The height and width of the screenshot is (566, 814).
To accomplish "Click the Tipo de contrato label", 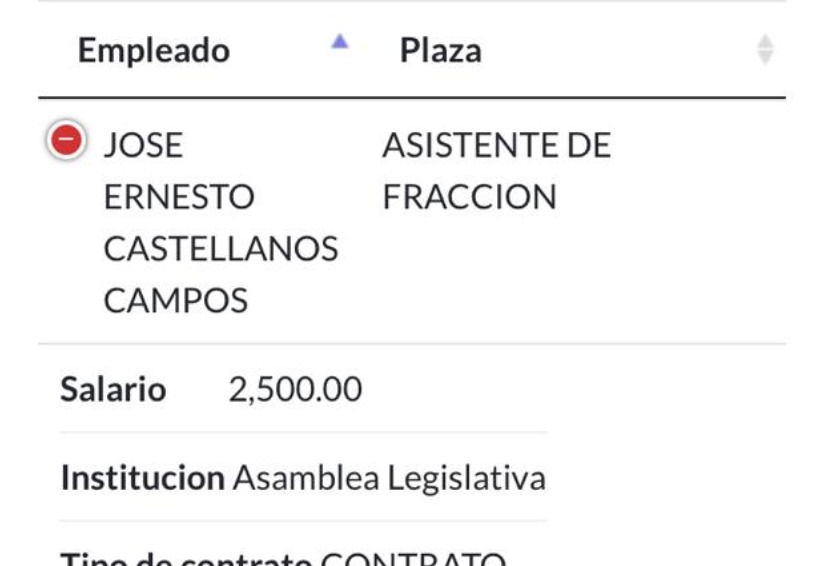I will [187, 558].
